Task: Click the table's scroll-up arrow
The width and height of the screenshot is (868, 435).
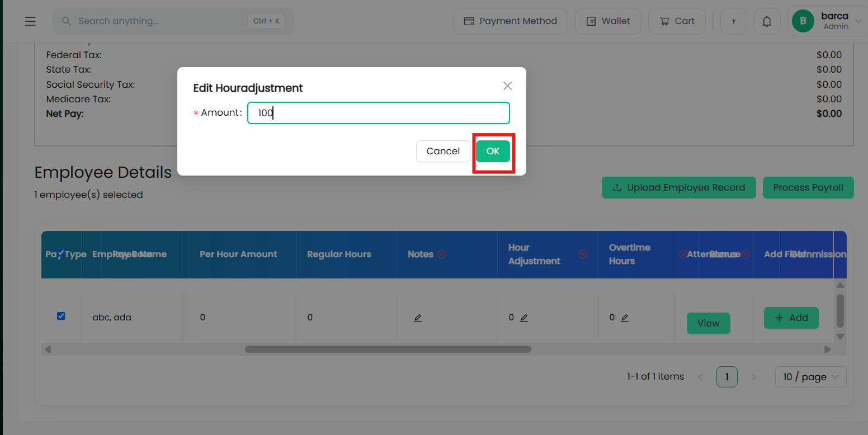Action: click(840, 285)
